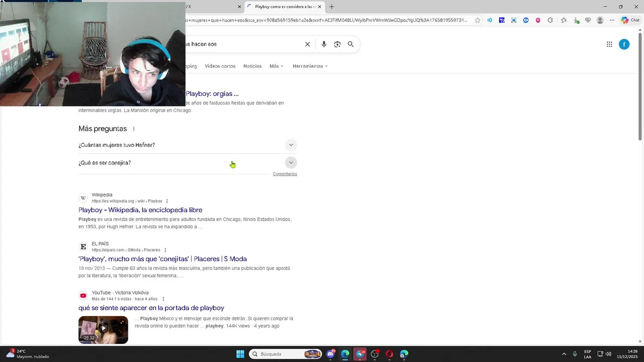Click the browser address bar
This screenshot has width=644, height=362.
326,20
